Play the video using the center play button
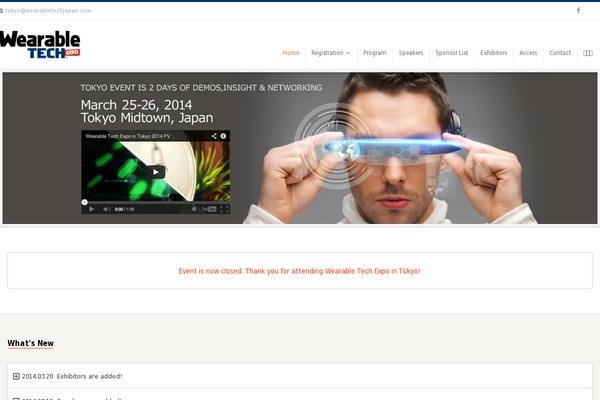Image resolution: width=600 pixels, height=400 pixels. 155,172
